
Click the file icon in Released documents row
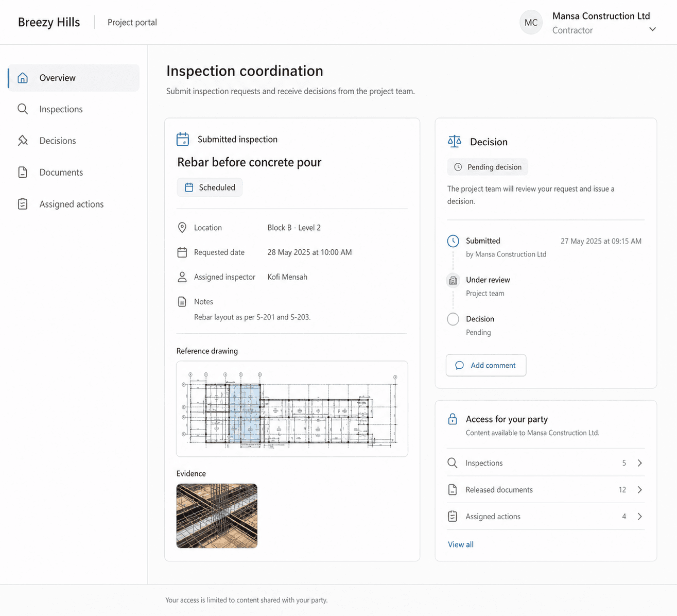[453, 490]
